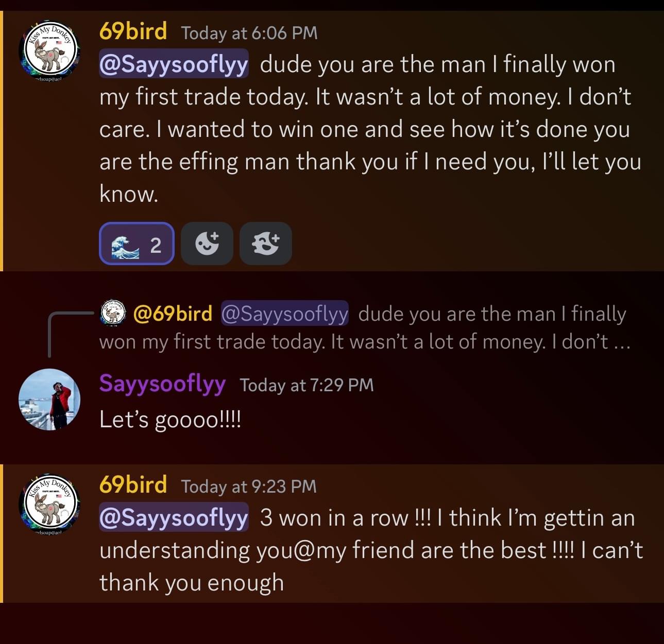
Task: Open the add super reaction picker
Action: 266,244
